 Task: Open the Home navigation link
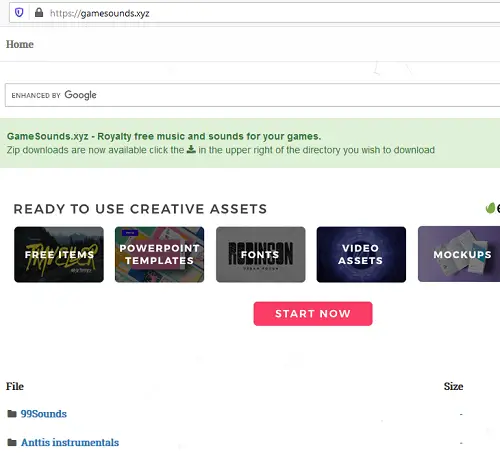point(20,44)
